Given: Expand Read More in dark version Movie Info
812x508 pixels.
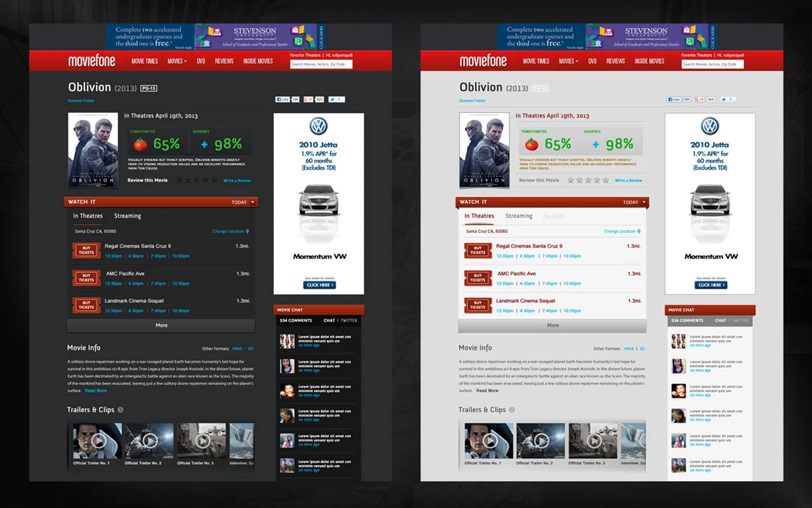Looking at the screenshot, I should click(96, 391).
